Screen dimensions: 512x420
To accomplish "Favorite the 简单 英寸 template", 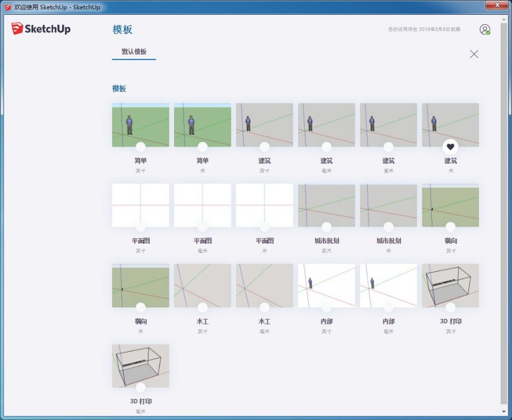I will coord(141,147).
